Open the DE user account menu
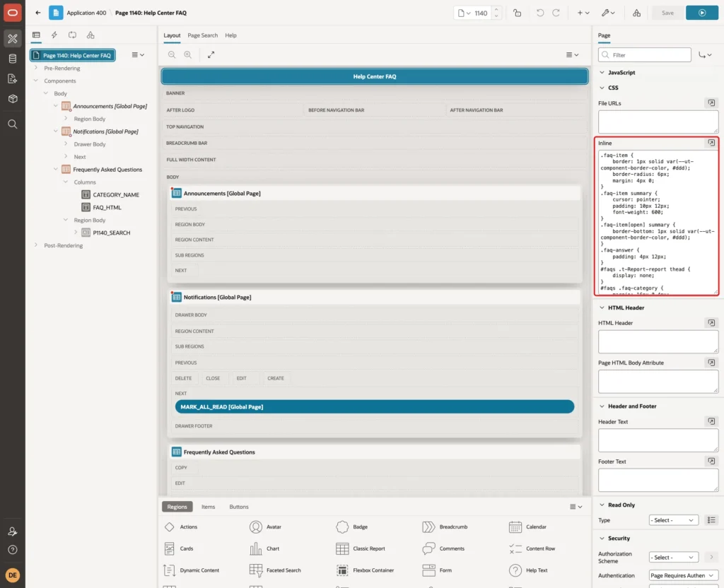Image resolution: width=724 pixels, height=588 pixels. click(x=13, y=575)
